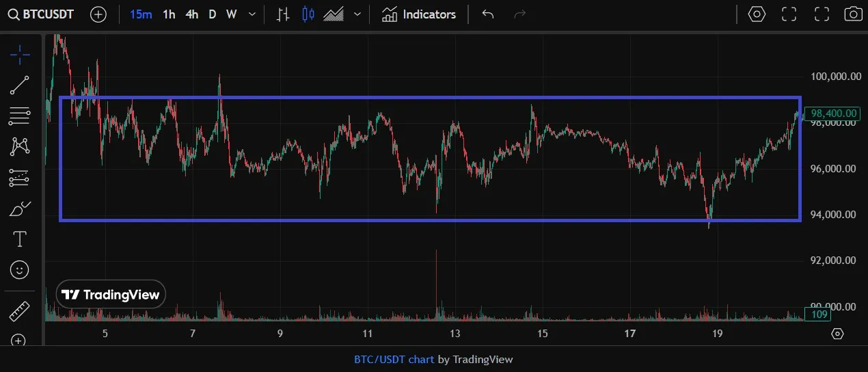868x372 pixels.
Task: Select the ruler measure tool
Action: pyautogui.click(x=20, y=312)
